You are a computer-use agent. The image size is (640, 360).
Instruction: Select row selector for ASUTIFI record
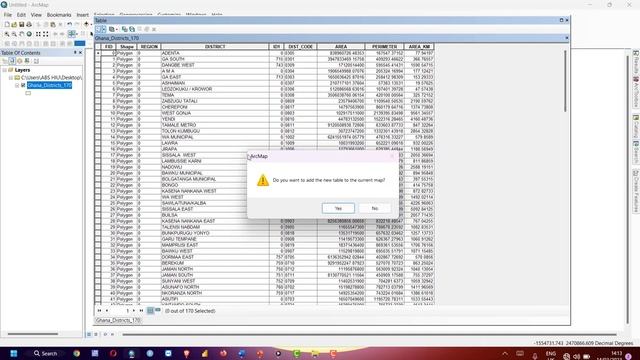tap(98, 299)
